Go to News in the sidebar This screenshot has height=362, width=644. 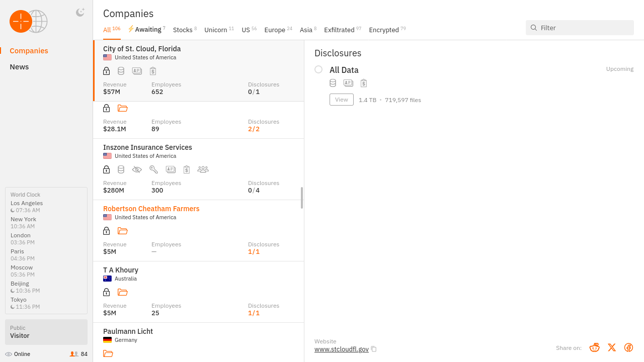click(x=19, y=67)
